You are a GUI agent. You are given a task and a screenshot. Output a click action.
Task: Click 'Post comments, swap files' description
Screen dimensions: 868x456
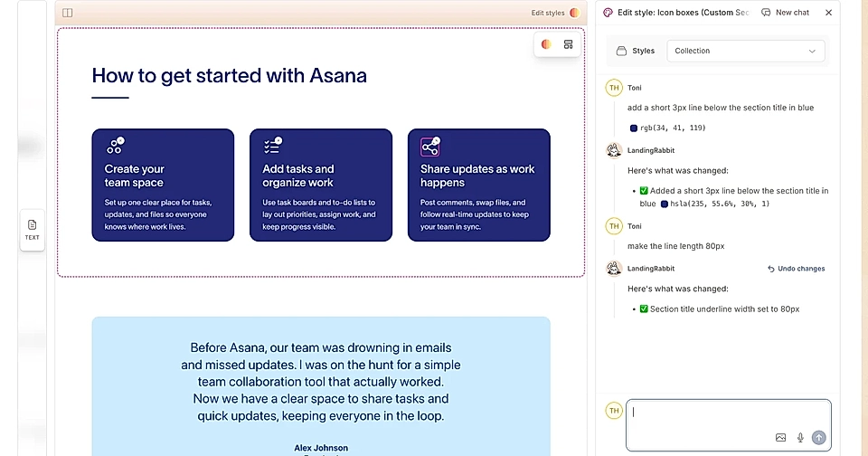[x=475, y=214]
